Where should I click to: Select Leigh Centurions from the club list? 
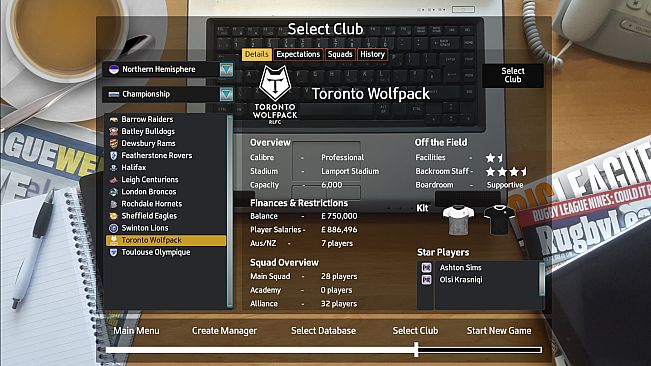[166, 180]
